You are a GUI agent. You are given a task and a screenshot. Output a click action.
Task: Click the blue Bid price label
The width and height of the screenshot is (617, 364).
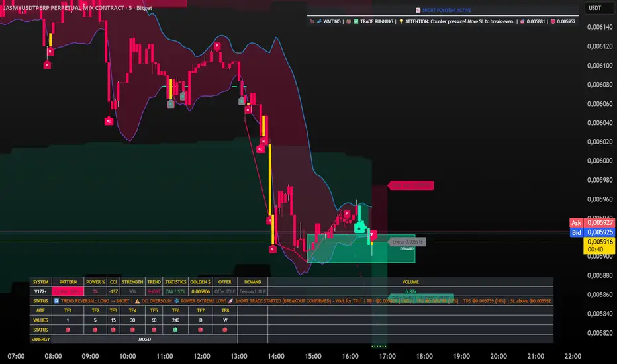point(593,232)
